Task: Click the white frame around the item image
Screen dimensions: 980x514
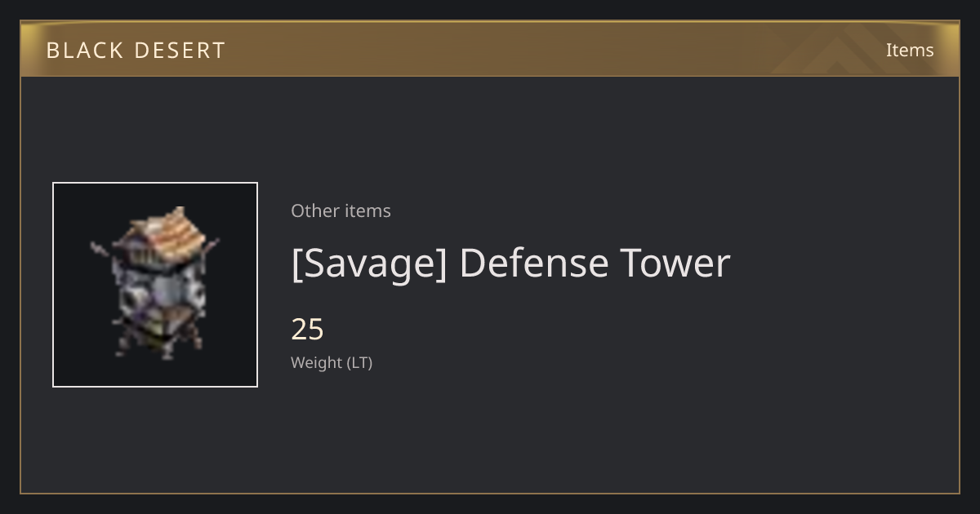Action: point(155,285)
